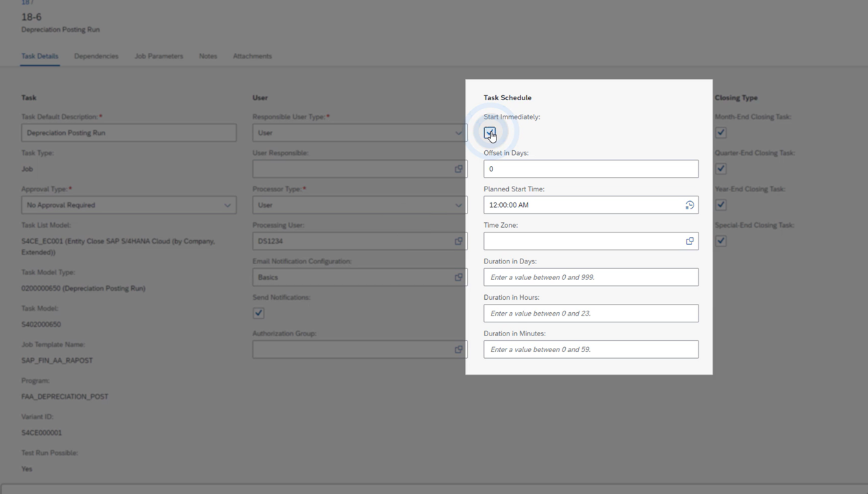Open the Processor Type dropdown
This screenshot has width=868, height=494.
click(x=458, y=204)
